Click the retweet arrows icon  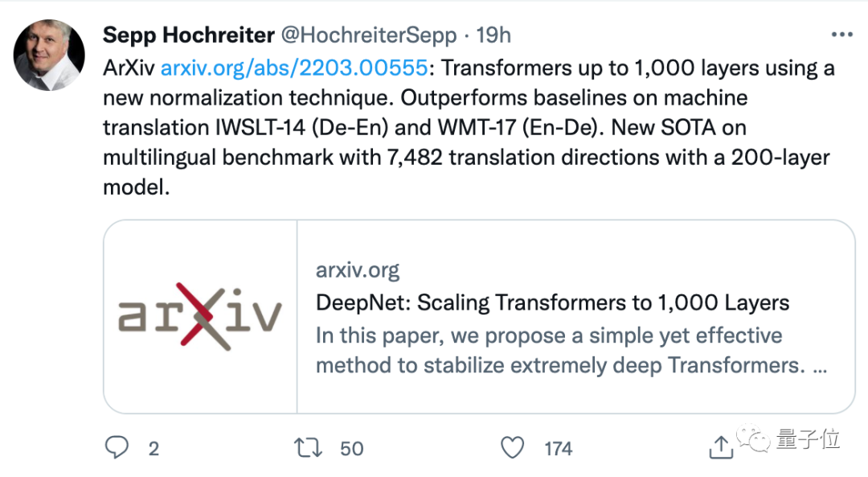point(307,447)
